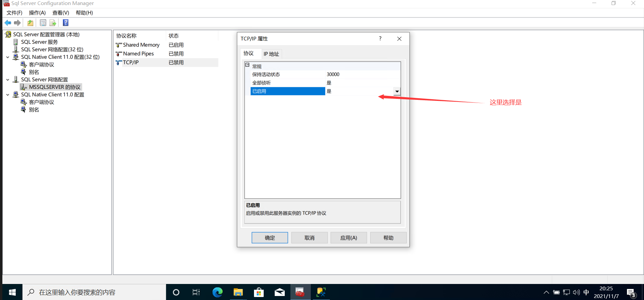Image resolution: width=644 pixels, height=300 pixels.
Task: Open the 帮助(H) menu
Action: tap(84, 13)
